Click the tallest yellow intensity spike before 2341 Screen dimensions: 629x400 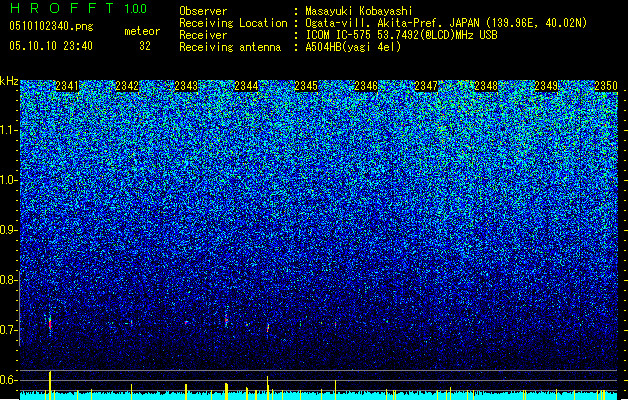50,385
